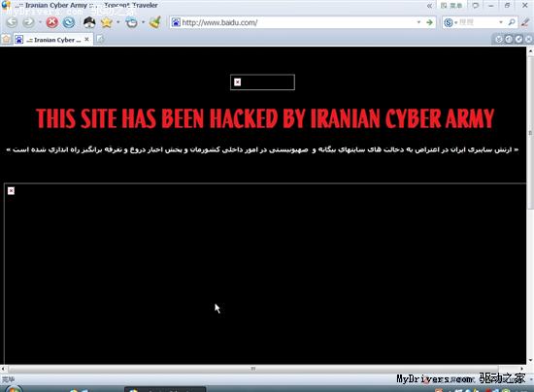This screenshot has height=392, width=534.
Task: Click the search magnifier icon
Action: click(511, 22)
